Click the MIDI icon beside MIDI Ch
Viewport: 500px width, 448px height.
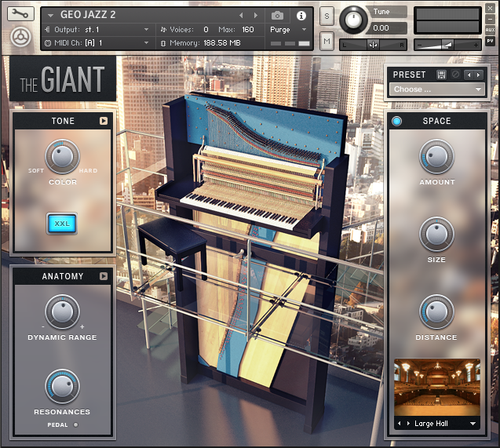pos(48,43)
